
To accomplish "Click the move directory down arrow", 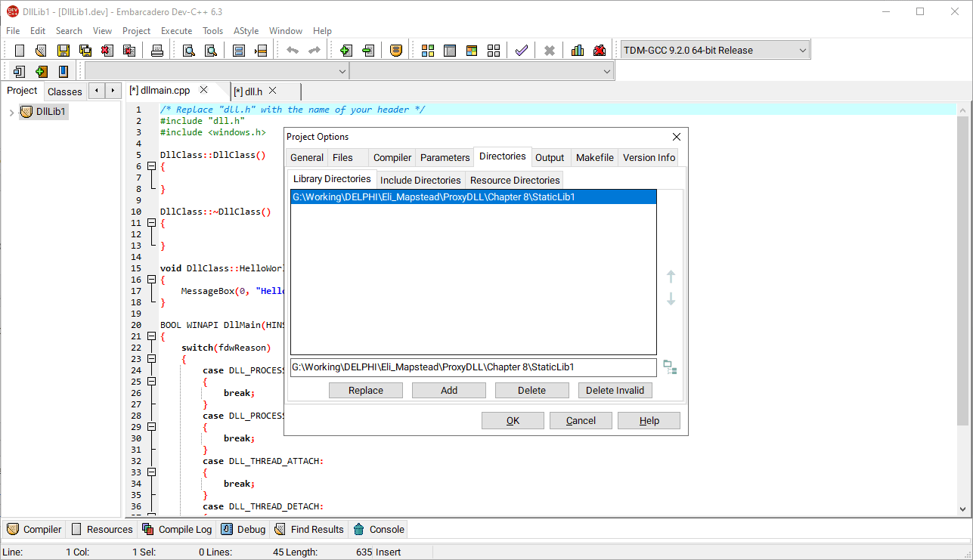I will click(671, 299).
